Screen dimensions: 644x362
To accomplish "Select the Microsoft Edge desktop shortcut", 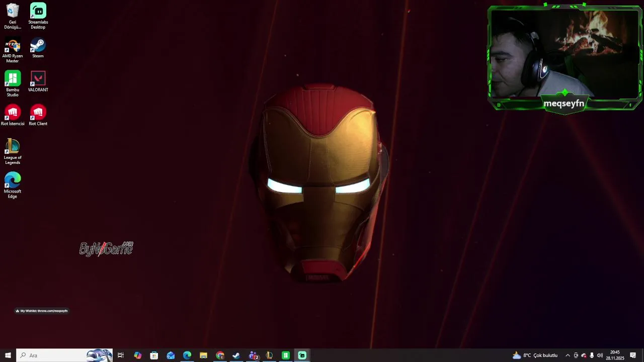I will point(13,186).
